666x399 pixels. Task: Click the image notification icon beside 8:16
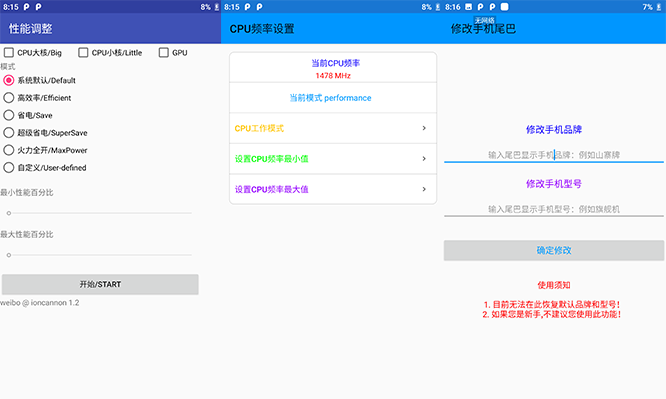(x=468, y=7)
